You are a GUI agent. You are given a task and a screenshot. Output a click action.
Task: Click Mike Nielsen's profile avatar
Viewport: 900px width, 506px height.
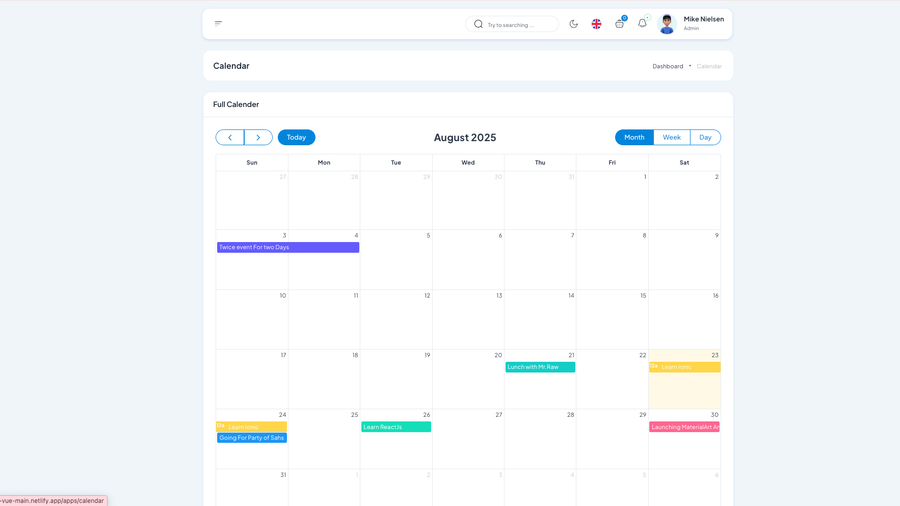pyautogui.click(x=667, y=24)
